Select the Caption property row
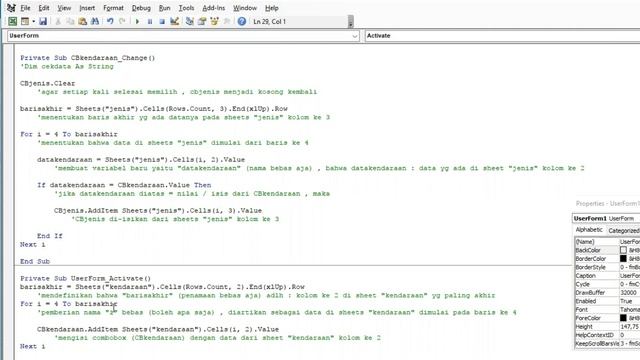 coord(607,276)
